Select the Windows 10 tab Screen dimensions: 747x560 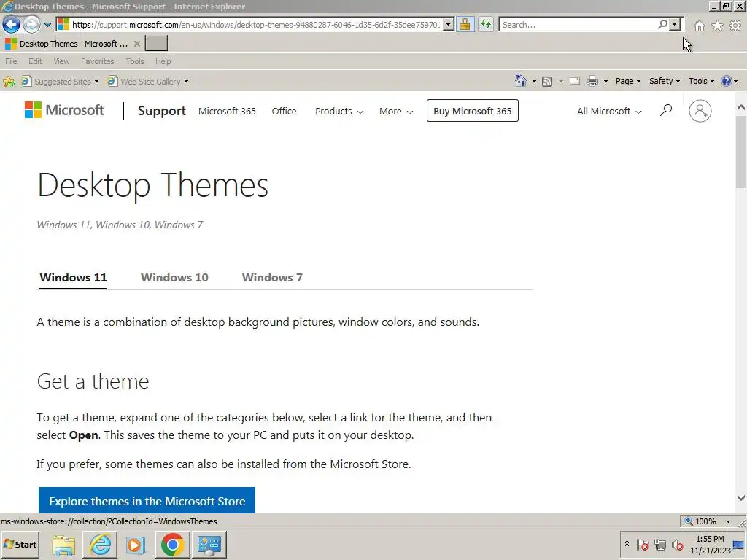point(174,278)
